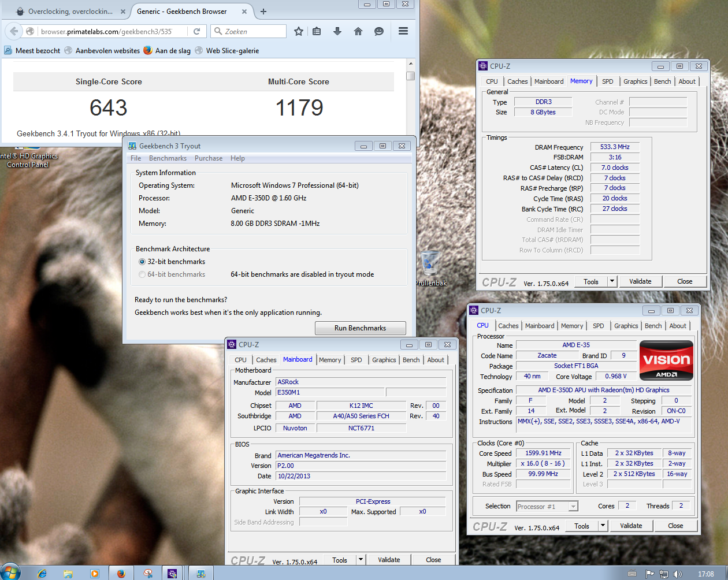
Task: Select 64-bit benchmarks radio button
Action: [x=142, y=274]
